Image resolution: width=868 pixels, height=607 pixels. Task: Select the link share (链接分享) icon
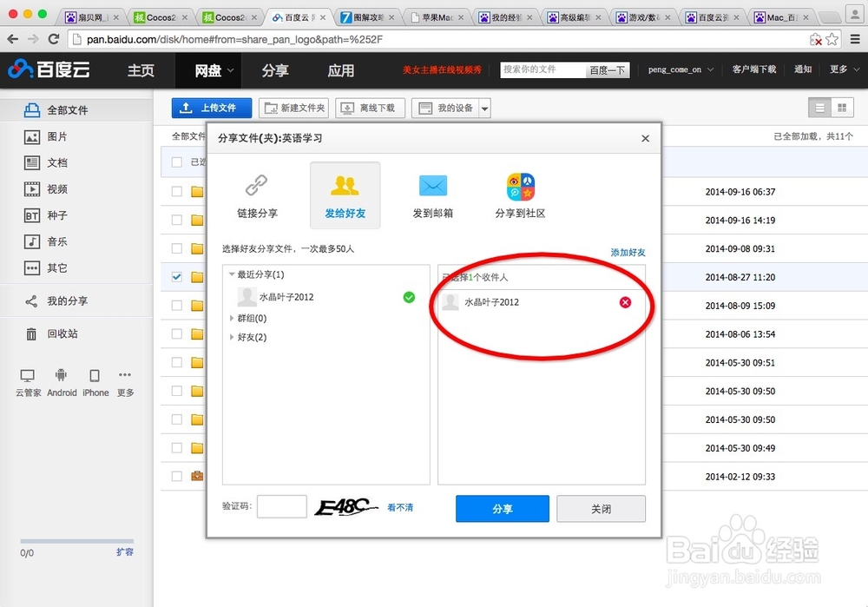coord(257,185)
